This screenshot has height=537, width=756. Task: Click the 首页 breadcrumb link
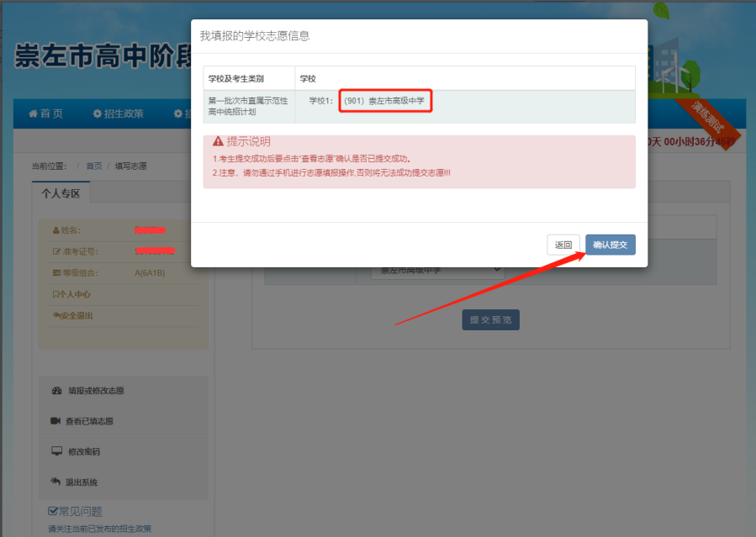(x=93, y=166)
